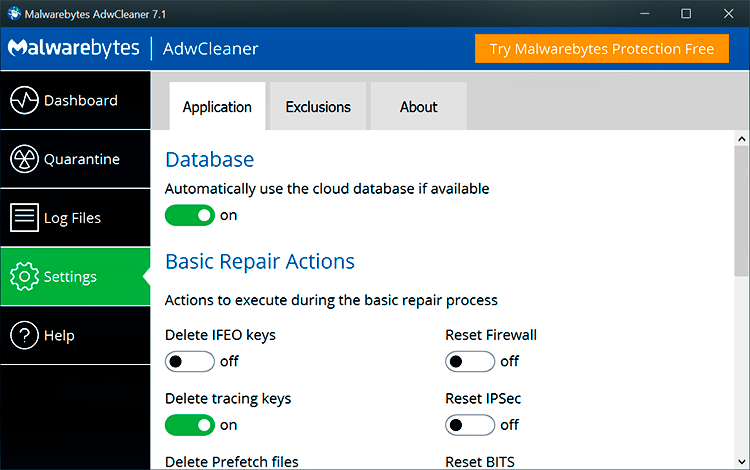The width and height of the screenshot is (750, 470).
Task: Enable the Reset IPSec switch
Action: click(x=470, y=425)
